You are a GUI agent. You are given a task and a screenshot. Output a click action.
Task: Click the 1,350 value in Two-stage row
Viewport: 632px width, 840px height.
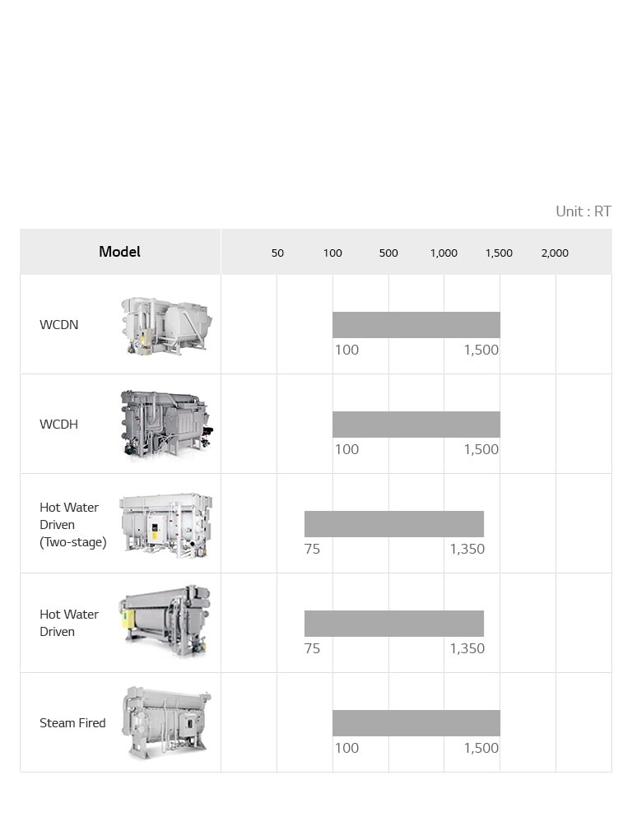pos(467,549)
